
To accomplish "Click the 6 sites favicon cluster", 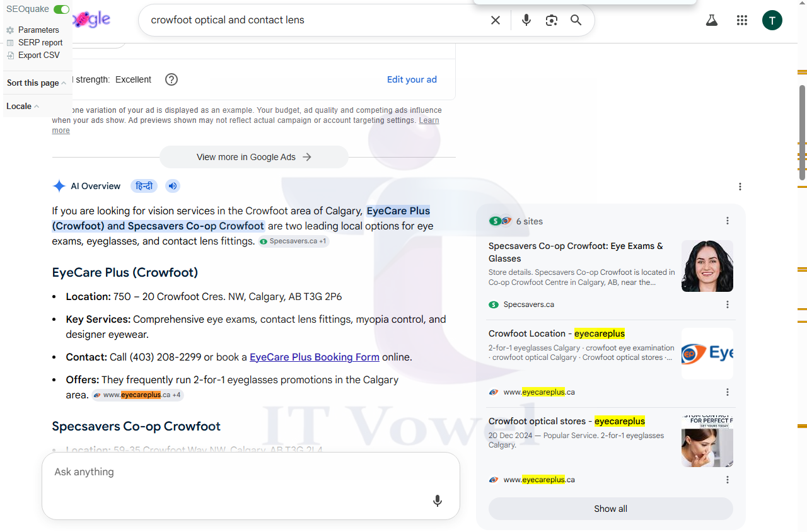I will (500, 221).
